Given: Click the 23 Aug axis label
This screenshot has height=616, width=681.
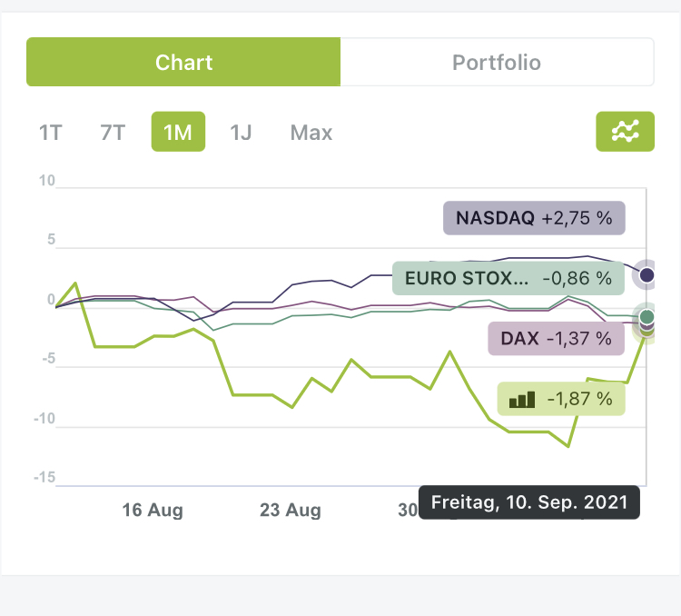Looking at the screenshot, I should tap(291, 511).
